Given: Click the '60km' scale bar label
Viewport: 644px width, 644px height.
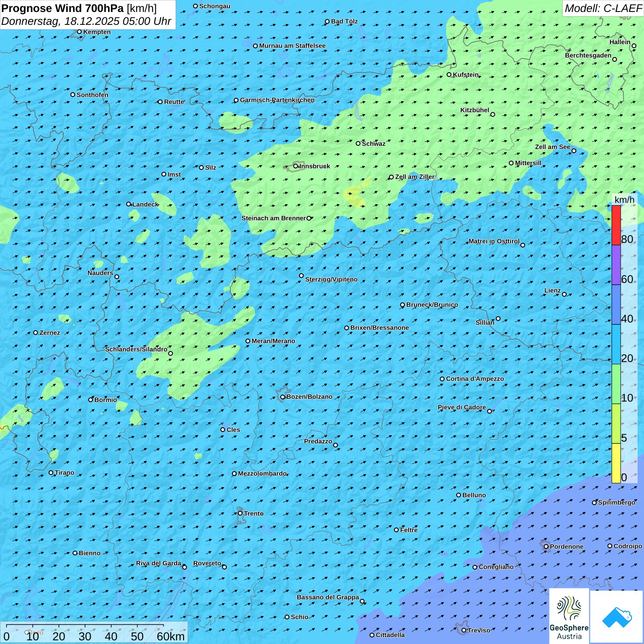Looking at the screenshot, I should coord(171,636).
